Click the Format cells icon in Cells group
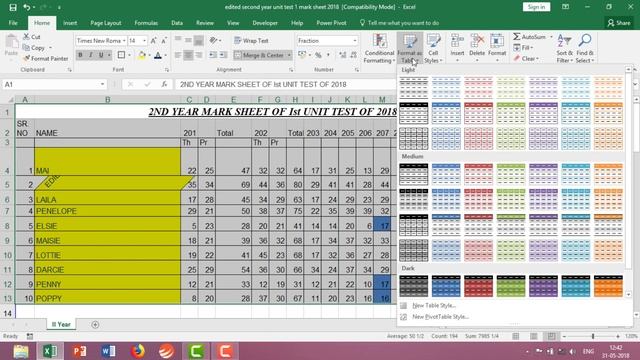The height and width of the screenshot is (360, 640). [x=497, y=41]
